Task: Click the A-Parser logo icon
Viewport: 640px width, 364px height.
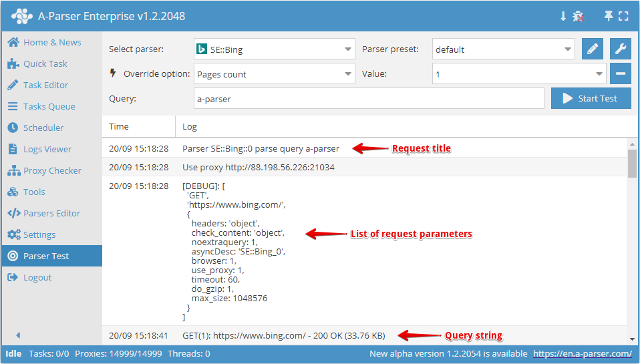Action: click(22, 16)
